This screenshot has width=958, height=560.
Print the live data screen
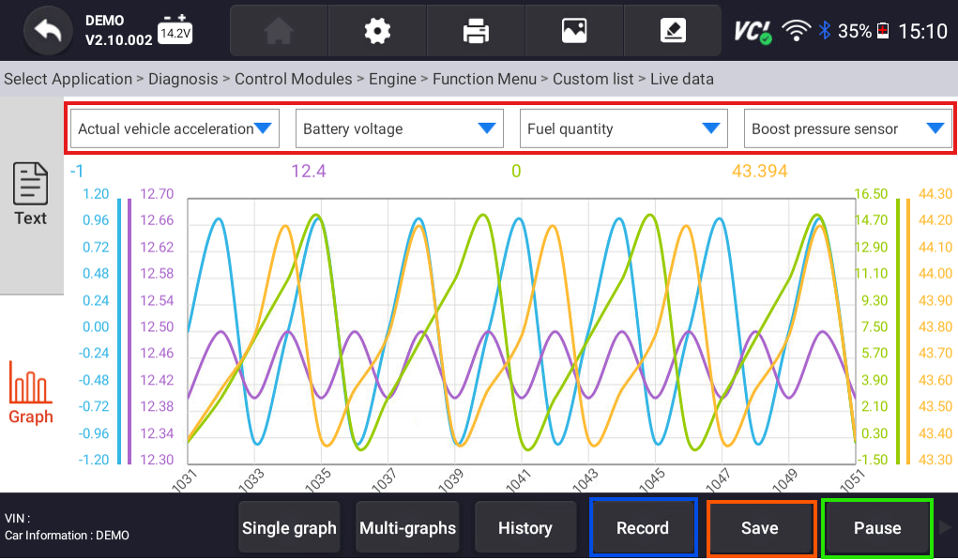475,30
